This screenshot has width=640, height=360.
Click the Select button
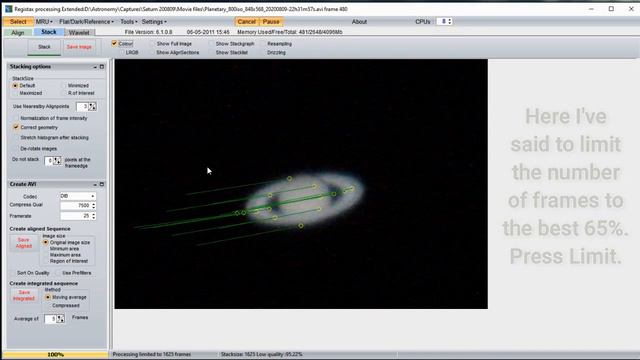point(18,22)
